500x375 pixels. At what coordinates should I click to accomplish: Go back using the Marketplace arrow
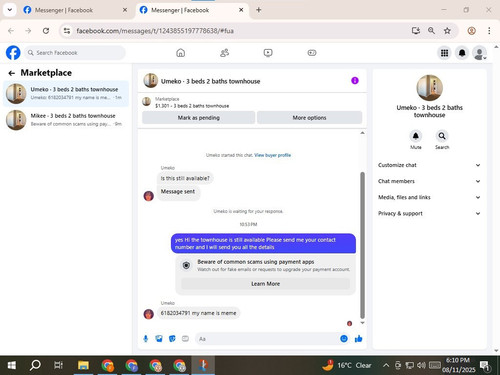12,73
